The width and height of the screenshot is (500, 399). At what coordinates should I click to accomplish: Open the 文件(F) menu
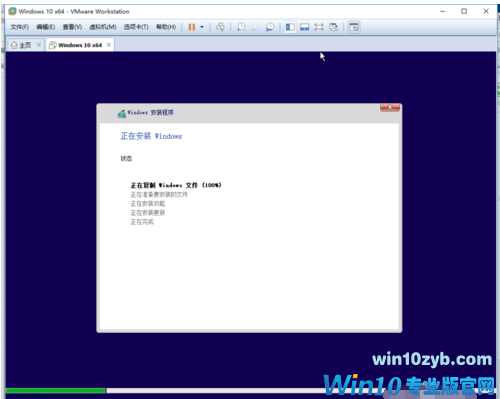tap(19, 27)
